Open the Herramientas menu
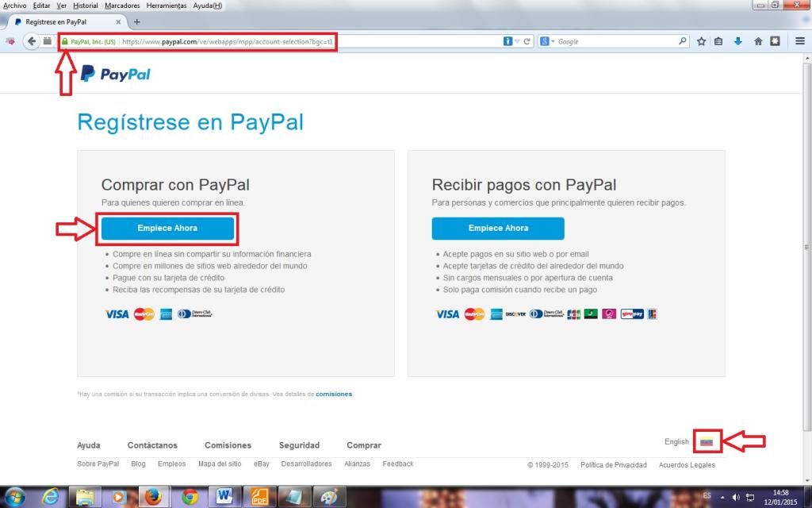The width and height of the screenshot is (812, 508). (x=167, y=6)
